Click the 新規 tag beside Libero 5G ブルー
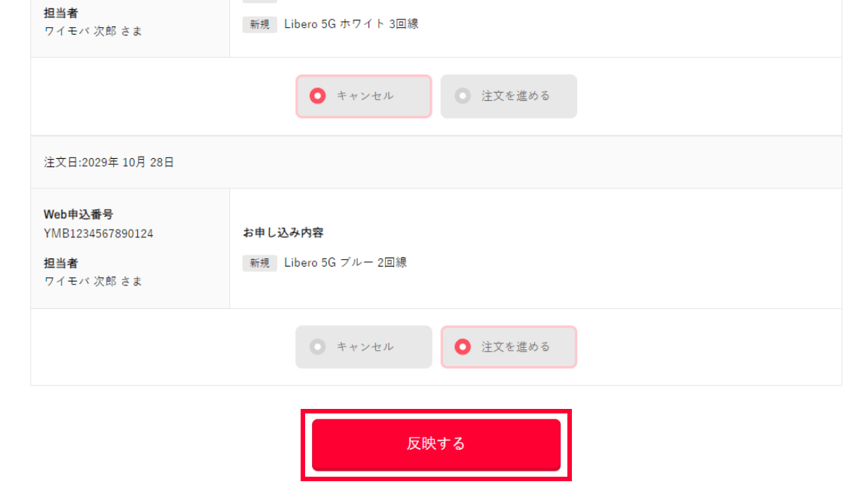The width and height of the screenshot is (868, 488). pyautogui.click(x=259, y=263)
